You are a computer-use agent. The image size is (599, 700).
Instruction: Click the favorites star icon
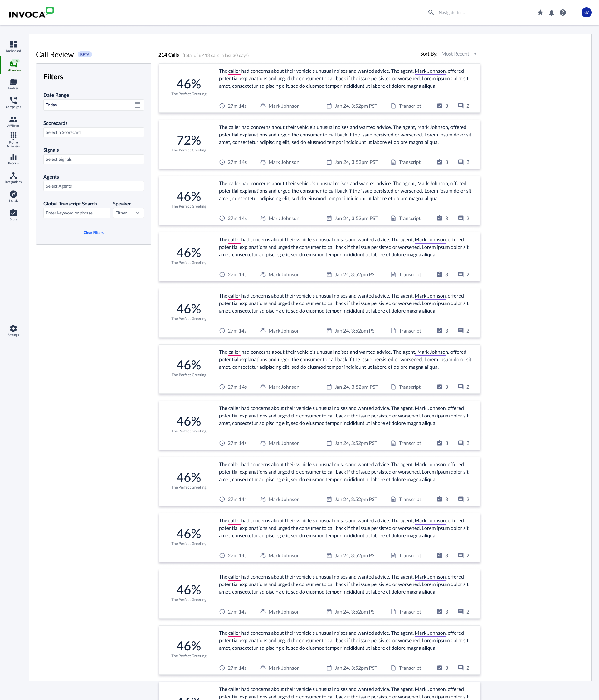coord(540,12)
